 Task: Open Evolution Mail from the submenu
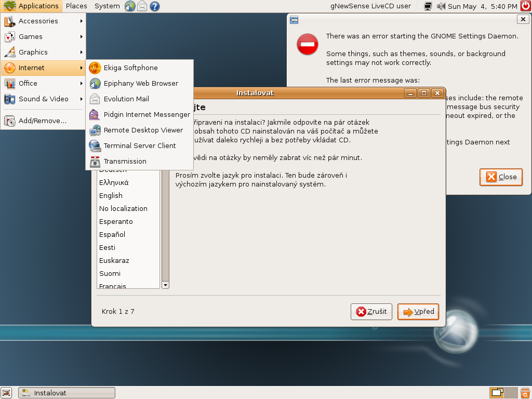coord(139,99)
